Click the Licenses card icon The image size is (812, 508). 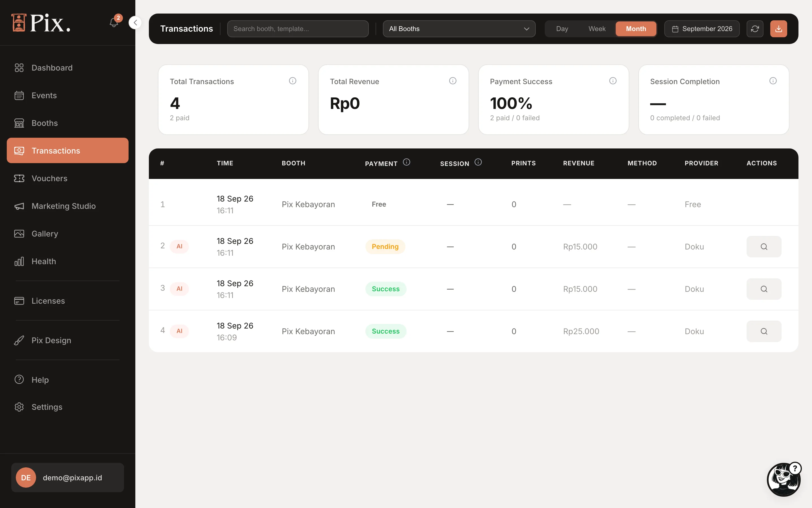pyautogui.click(x=19, y=301)
